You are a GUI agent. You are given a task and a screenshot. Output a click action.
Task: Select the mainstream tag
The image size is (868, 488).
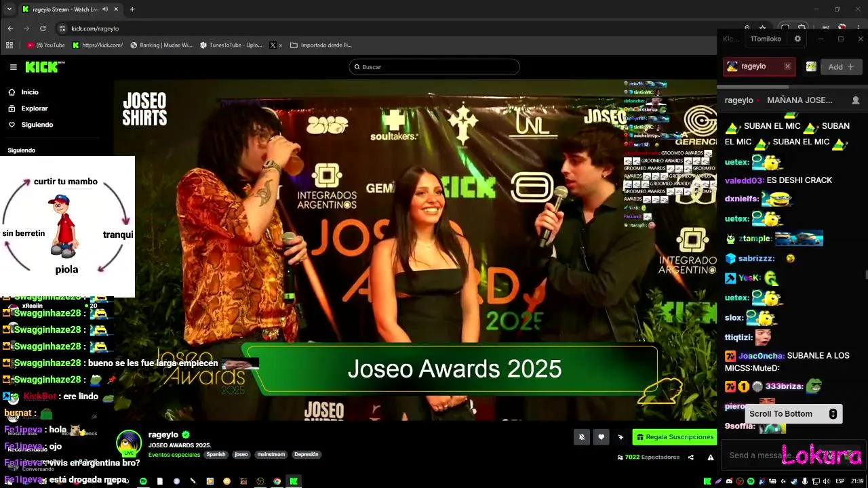click(271, 455)
